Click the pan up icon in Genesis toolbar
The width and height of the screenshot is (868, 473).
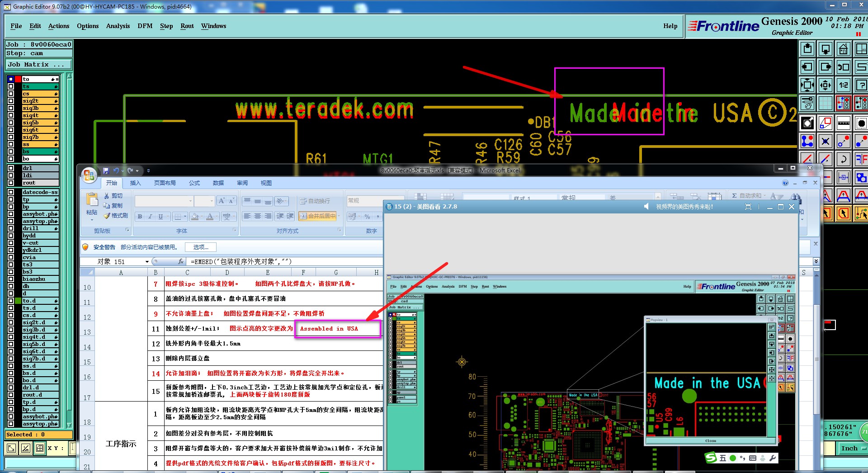[x=807, y=48]
